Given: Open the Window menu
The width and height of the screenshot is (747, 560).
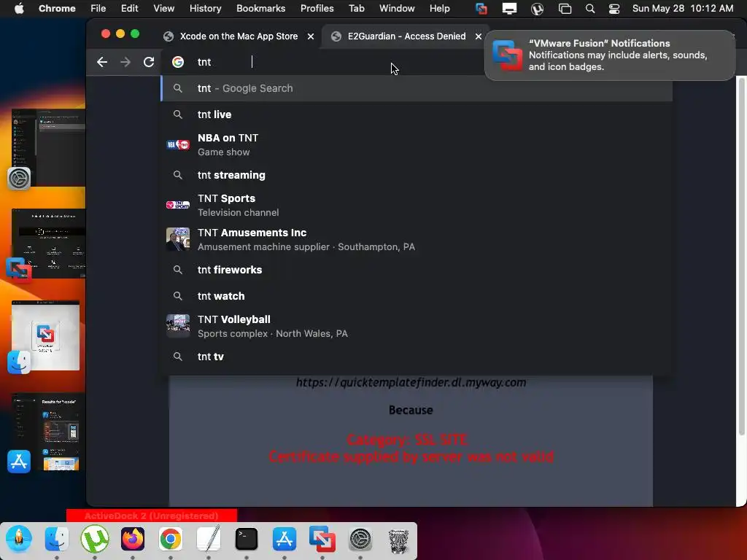Looking at the screenshot, I should coord(397,8).
